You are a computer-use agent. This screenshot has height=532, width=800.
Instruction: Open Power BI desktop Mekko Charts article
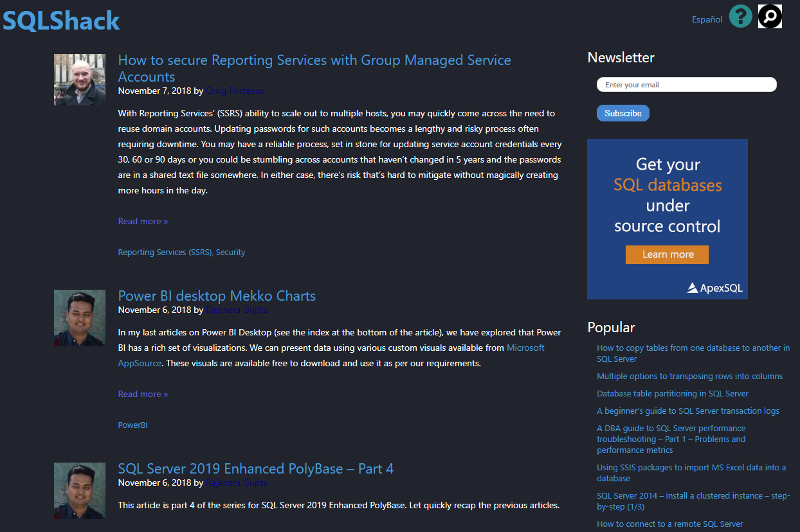[x=217, y=296]
